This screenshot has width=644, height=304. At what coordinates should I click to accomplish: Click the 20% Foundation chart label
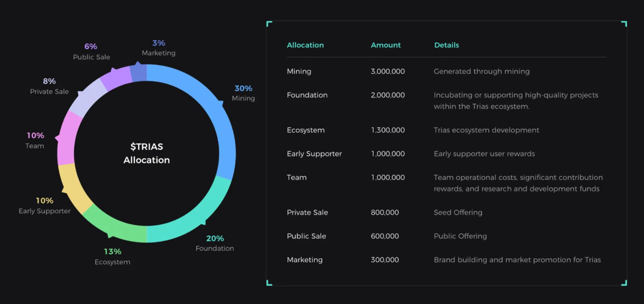215,243
